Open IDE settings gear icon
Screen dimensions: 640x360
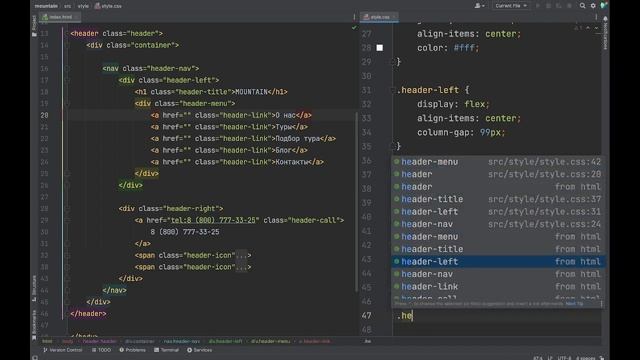593,6
